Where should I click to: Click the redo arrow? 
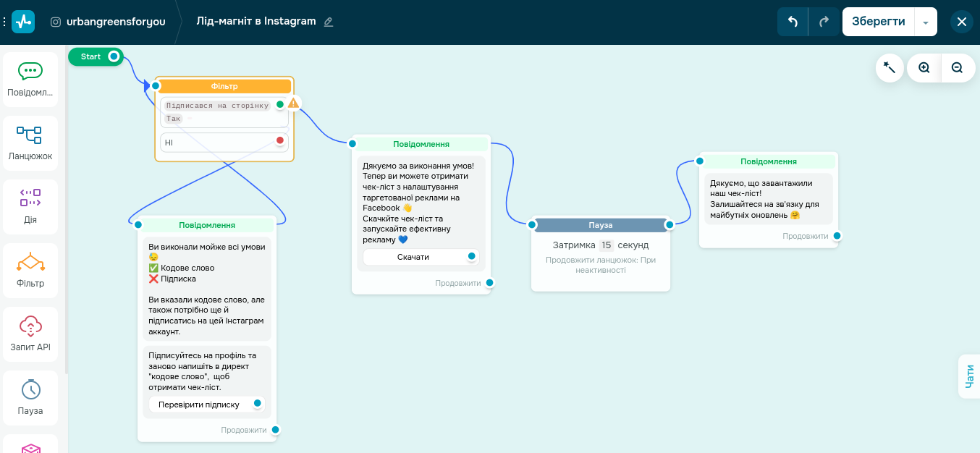tap(823, 21)
